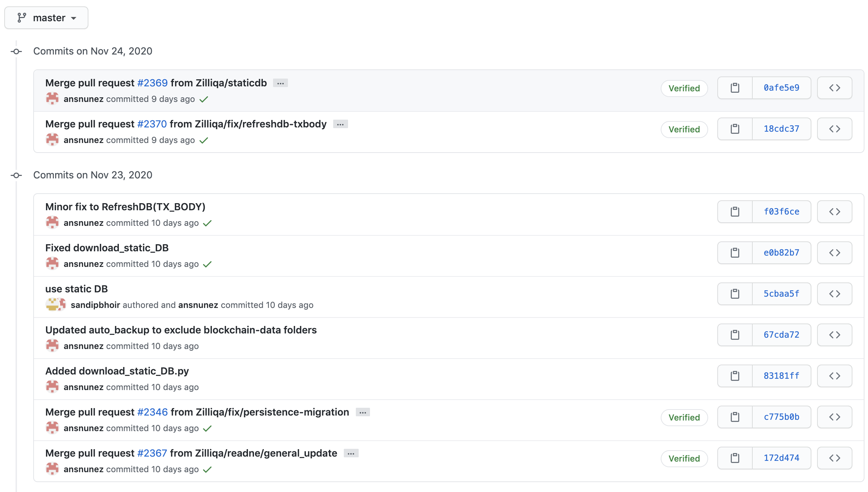Expand description of persistence-migration merge commit
868x492 pixels.
(x=363, y=412)
